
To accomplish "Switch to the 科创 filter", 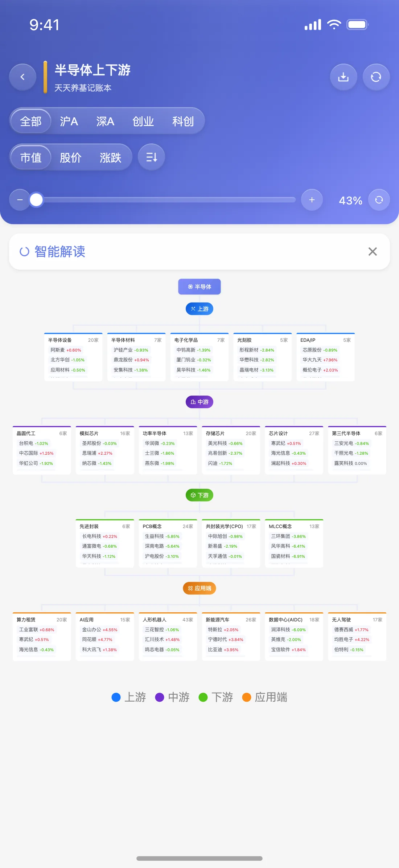I will pyautogui.click(x=183, y=121).
